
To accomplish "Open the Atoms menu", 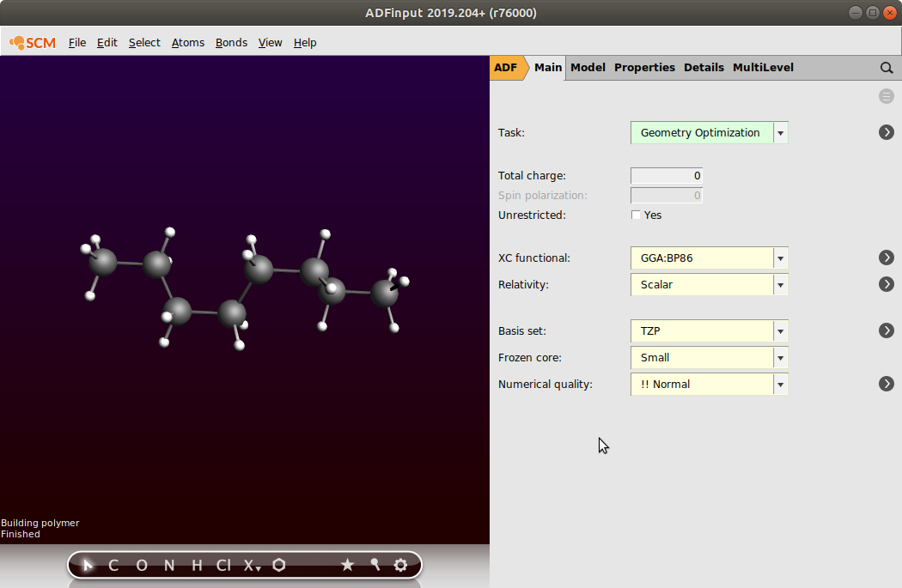I will point(188,42).
